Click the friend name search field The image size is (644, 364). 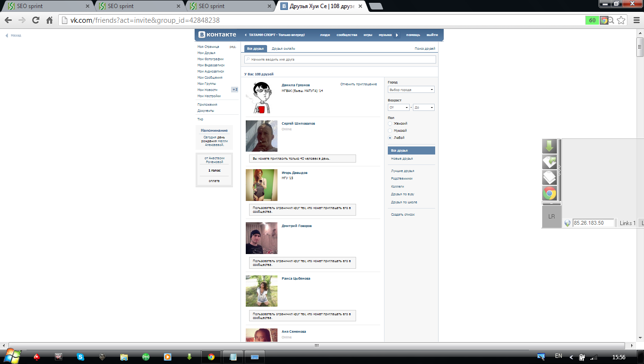pyautogui.click(x=340, y=60)
